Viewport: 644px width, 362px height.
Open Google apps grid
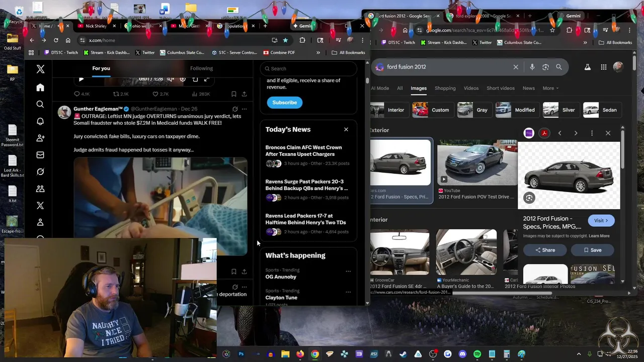[603, 67]
